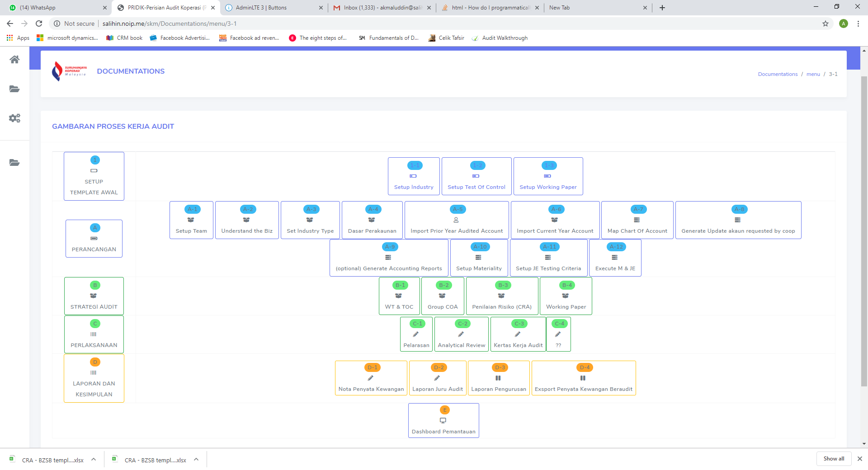Switch to the AdminLTE 3 Buttons tab
Viewport: 868px width, 470px height.
pos(274,8)
